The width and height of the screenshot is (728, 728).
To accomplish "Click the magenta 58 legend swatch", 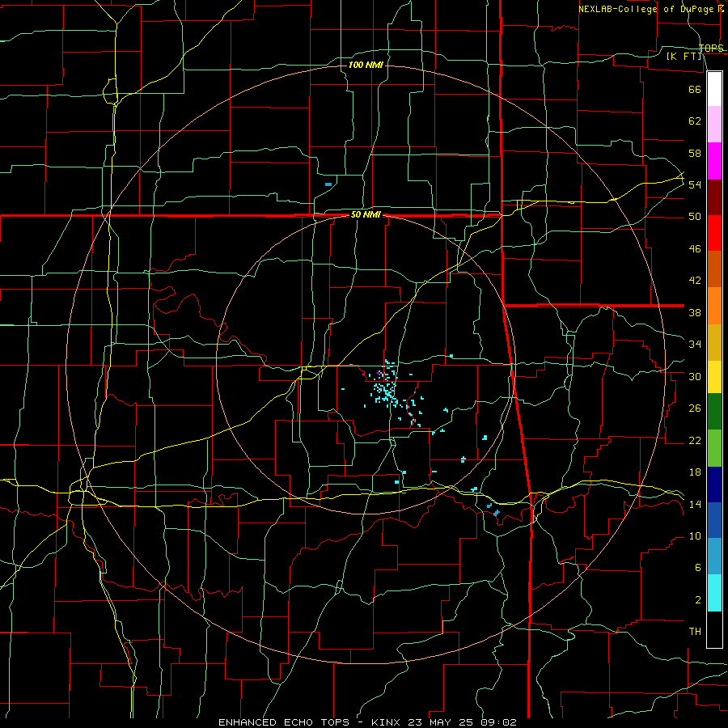I will tap(714, 161).
